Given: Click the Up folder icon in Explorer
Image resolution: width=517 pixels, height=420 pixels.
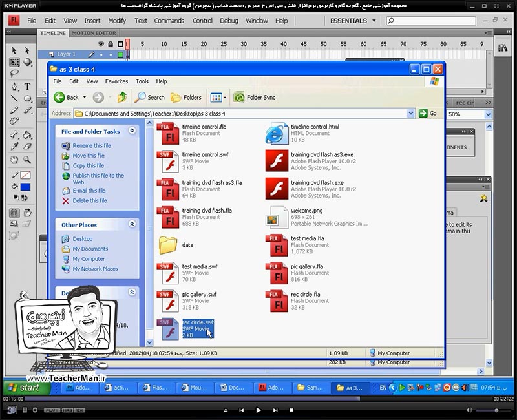Looking at the screenshot, I should click(122, 98).
